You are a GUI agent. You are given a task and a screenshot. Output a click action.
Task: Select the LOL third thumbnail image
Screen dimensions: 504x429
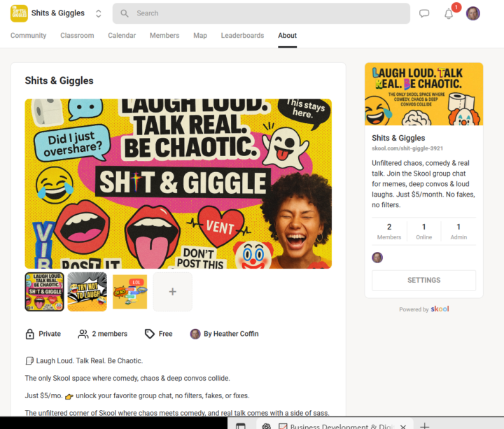point(129,292)
